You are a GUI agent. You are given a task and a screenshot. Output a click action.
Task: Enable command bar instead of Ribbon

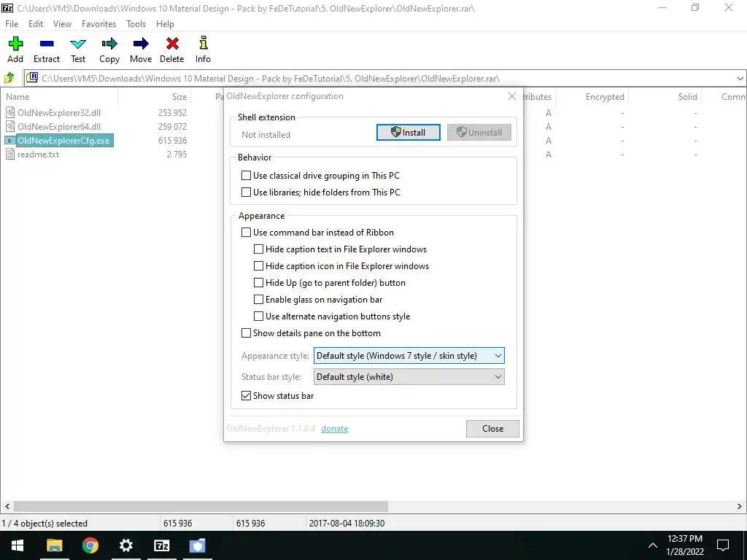coord(246,233)
